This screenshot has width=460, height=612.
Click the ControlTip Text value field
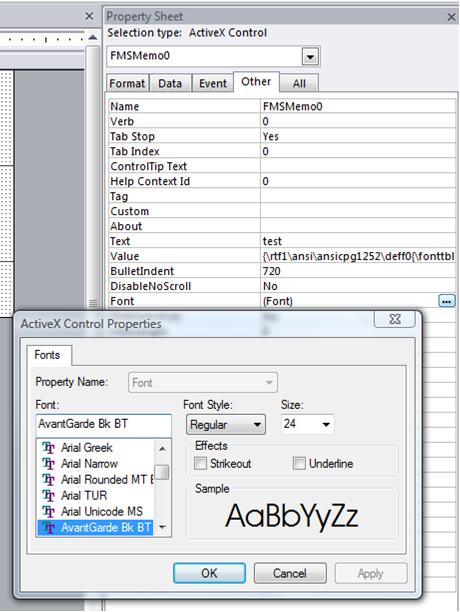[x=358, y=166]
